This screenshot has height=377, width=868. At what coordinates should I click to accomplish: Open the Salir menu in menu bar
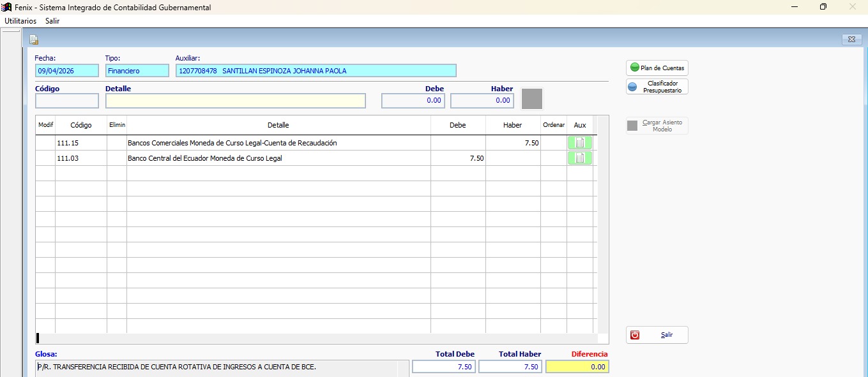pos(52,21)
